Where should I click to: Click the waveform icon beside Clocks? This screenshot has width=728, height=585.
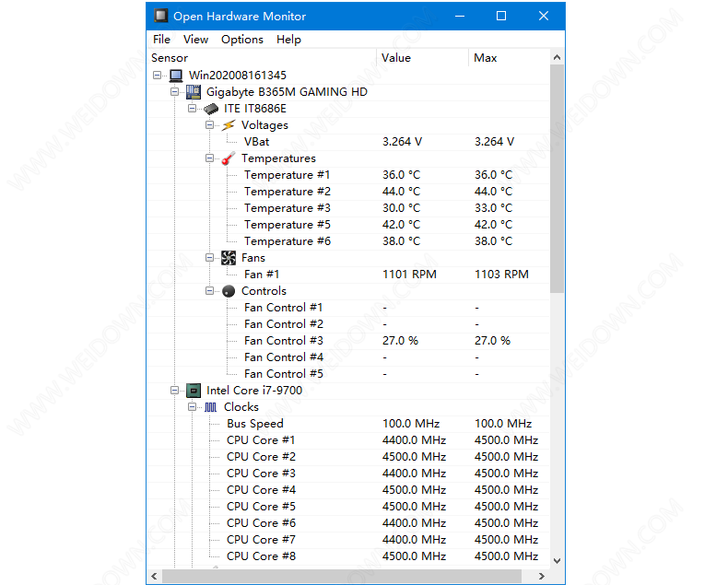[x=210, y=407]
